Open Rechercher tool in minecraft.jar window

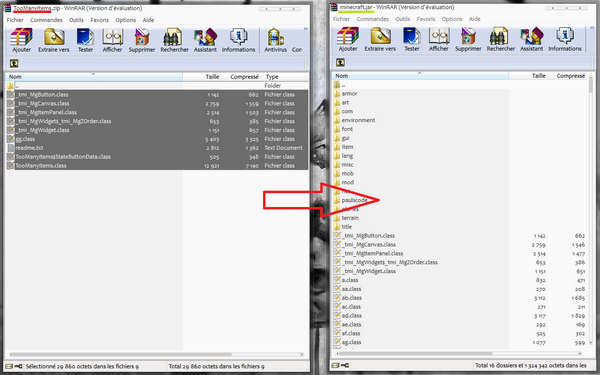[x=501, y=39]
